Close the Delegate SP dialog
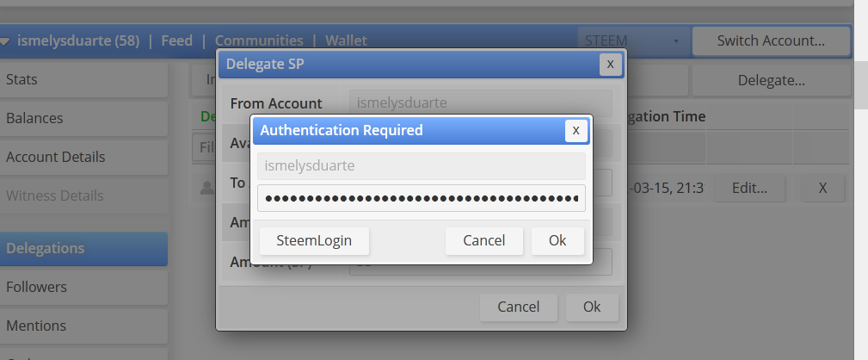Image resolution: width=868 pixels, height=360 pixels. coord(611,65)
